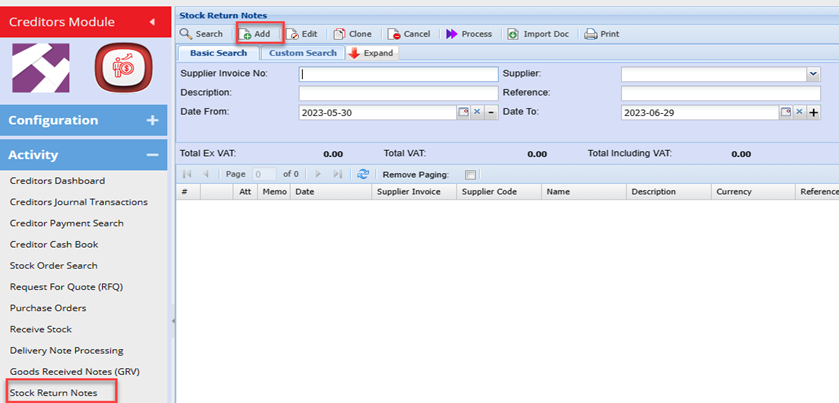Click the purple company logo icon

click(41, 68)
